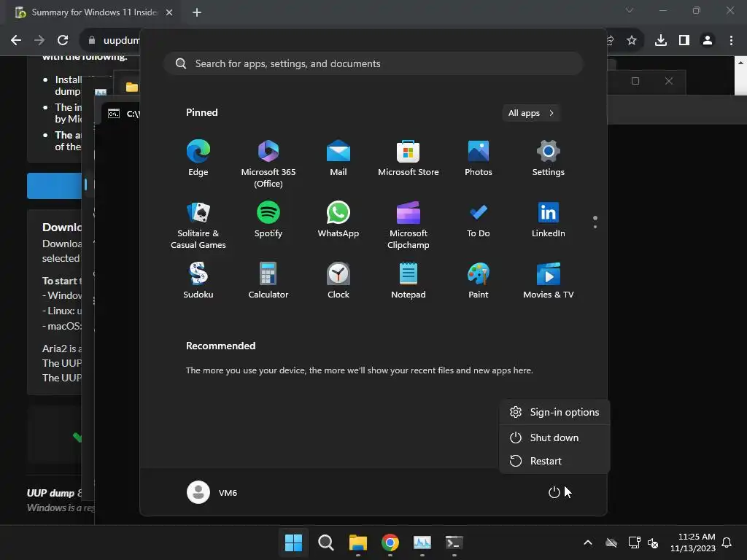This screenshot has width=747, height=560.
Task: Click the Start menu search box
Action: click(373, 64)
